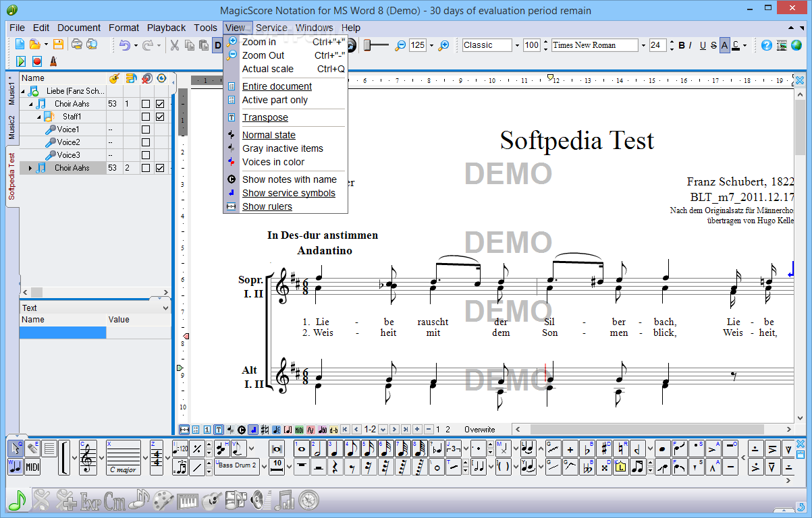Toggle the Italic formatting button
Viewport: 812px width, 518px height.
pos(691,45)
